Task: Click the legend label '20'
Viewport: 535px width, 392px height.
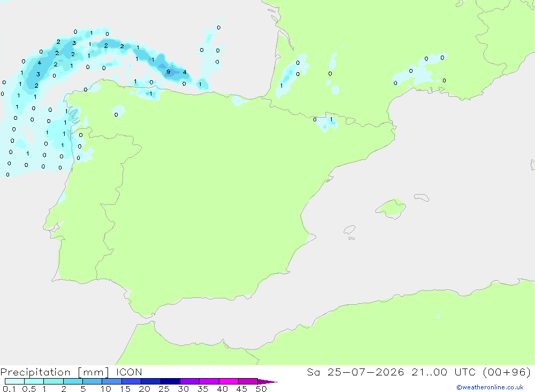Action: (144, 389)
